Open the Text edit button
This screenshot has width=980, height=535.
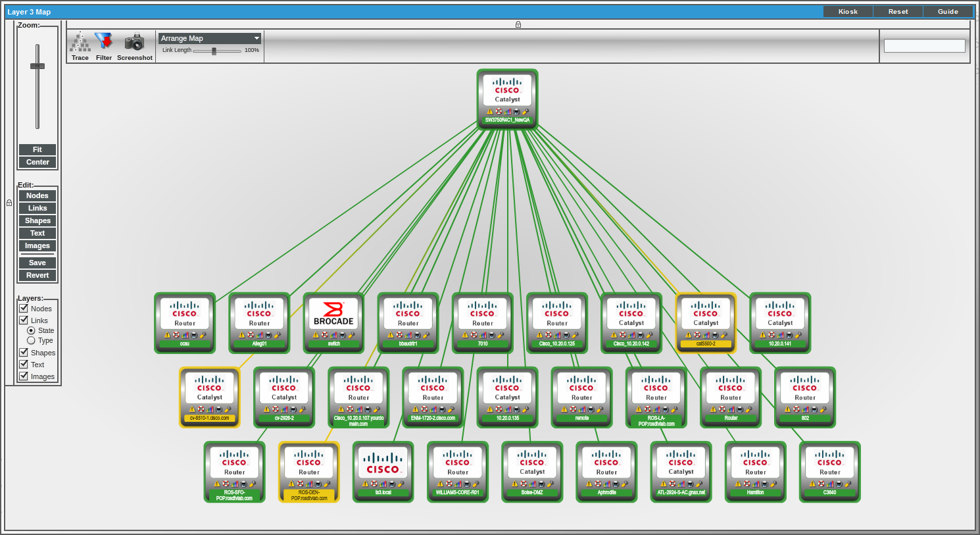pos(37,233)
